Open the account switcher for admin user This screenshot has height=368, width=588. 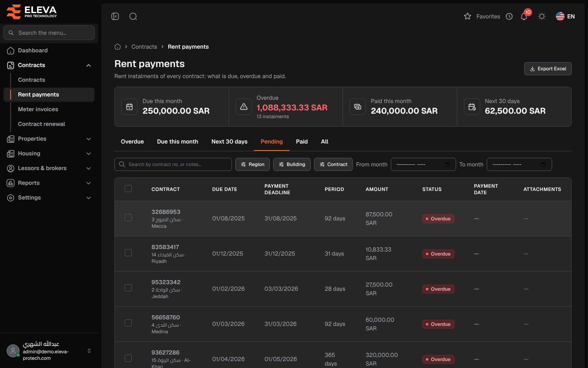89,351
